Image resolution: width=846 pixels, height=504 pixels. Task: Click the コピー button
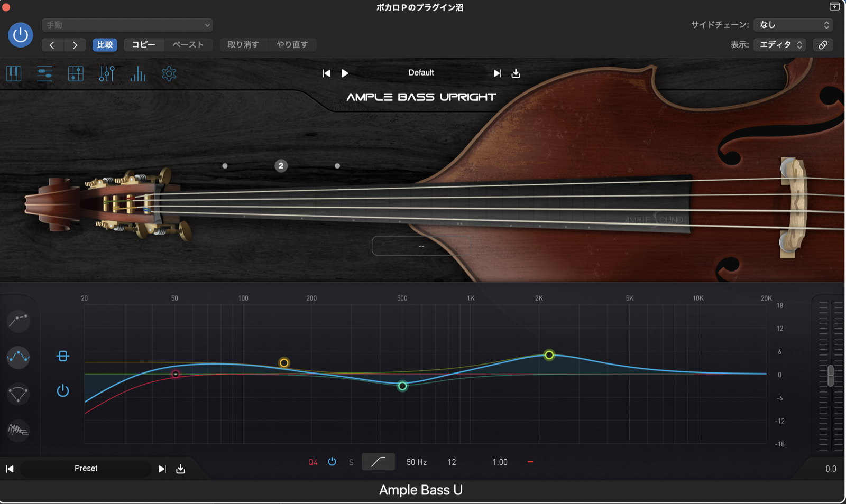pyautogui.click(x=144, y=45)
